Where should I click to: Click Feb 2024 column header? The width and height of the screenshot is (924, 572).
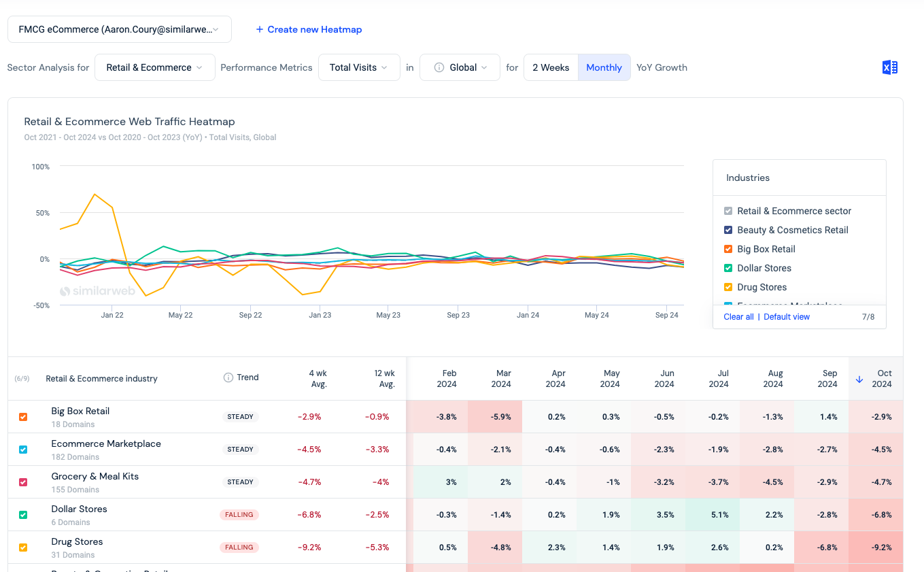446,379
